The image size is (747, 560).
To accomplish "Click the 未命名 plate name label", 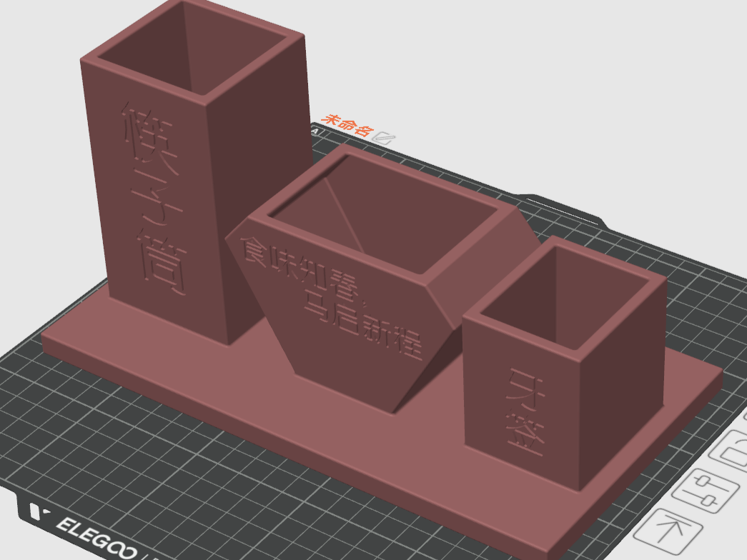I will pyautogui.click(x=348, y=125).
